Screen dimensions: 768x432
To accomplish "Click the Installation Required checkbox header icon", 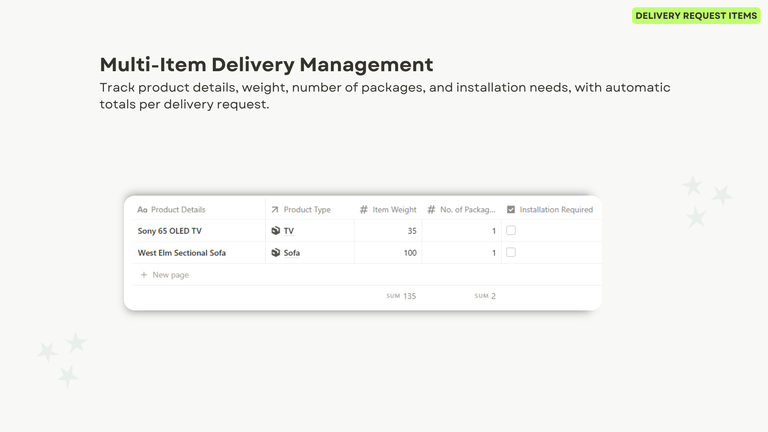I will coord(511,210).
